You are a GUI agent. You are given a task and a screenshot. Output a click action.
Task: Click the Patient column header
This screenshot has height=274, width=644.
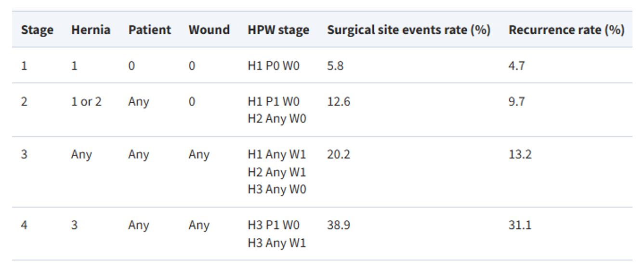(149, 30)
